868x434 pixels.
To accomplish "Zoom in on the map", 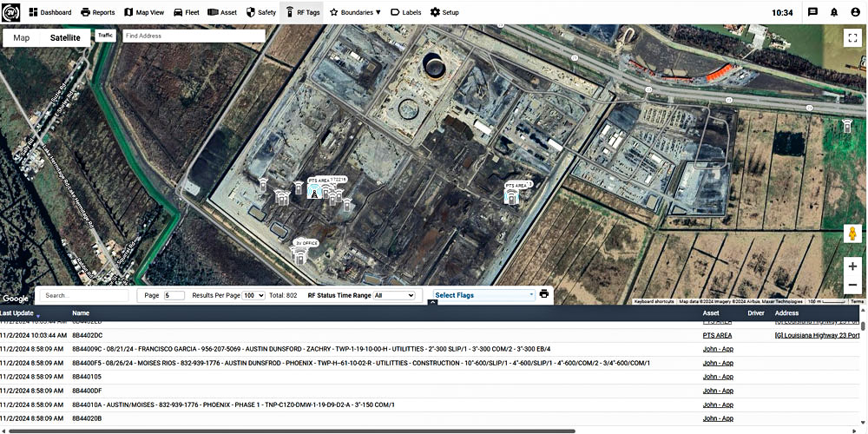I will click(852, 266).
